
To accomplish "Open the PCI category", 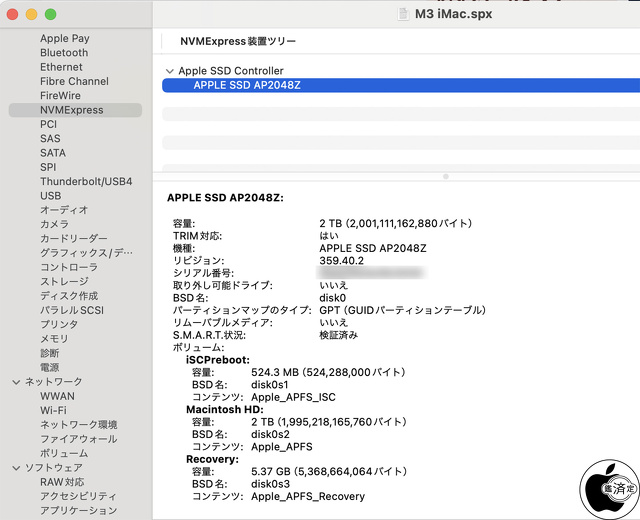I will (x=48, y=124).
